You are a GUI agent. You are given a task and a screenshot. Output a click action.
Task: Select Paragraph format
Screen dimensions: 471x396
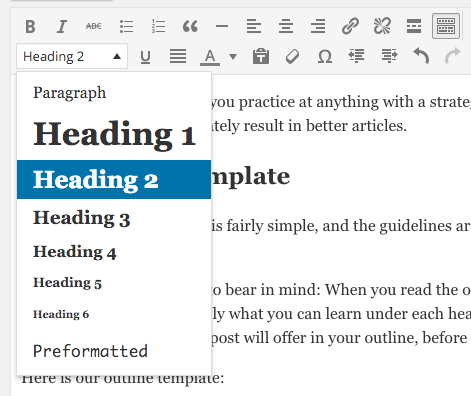click(114, 93)
